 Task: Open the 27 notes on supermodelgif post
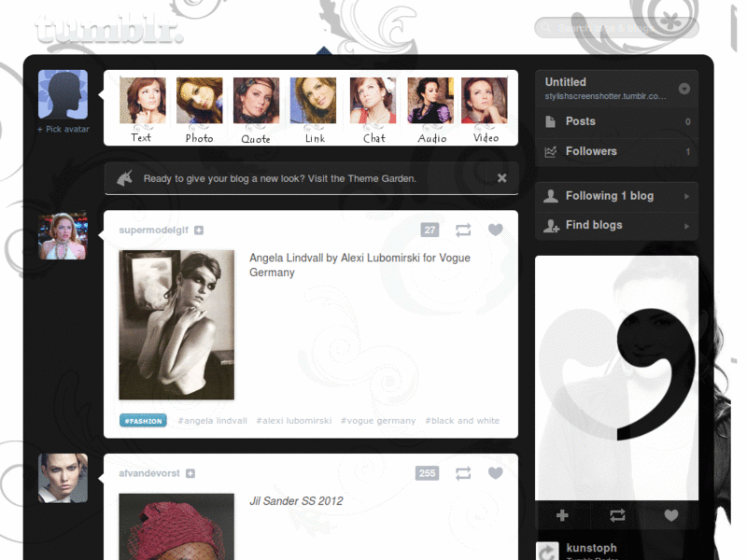pyautogui.click(x=430, y=230)
